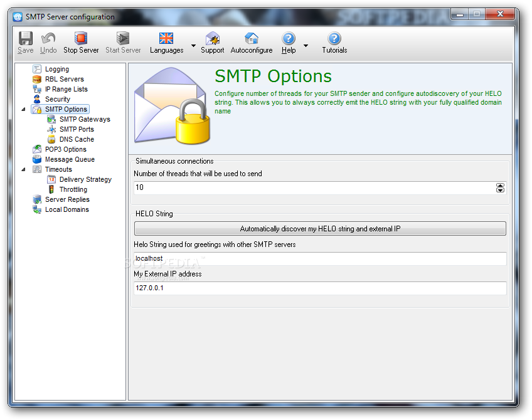Minimize the SMTP Server configuration window
Viewport: 532px width, 420px height.
pos(460,14)
